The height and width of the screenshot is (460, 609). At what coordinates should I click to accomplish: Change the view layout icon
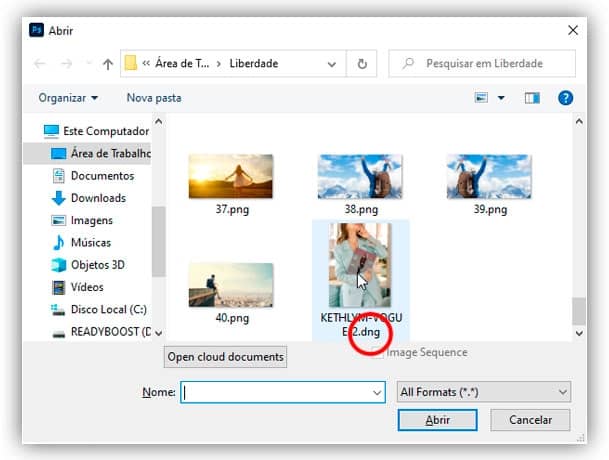(481, 98)
